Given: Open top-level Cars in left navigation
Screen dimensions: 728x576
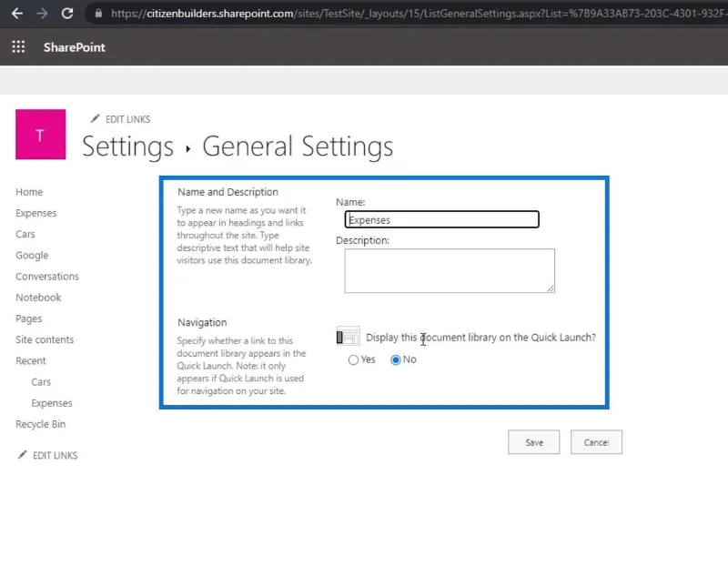Looking at the screenshot, I should point(25,234).
